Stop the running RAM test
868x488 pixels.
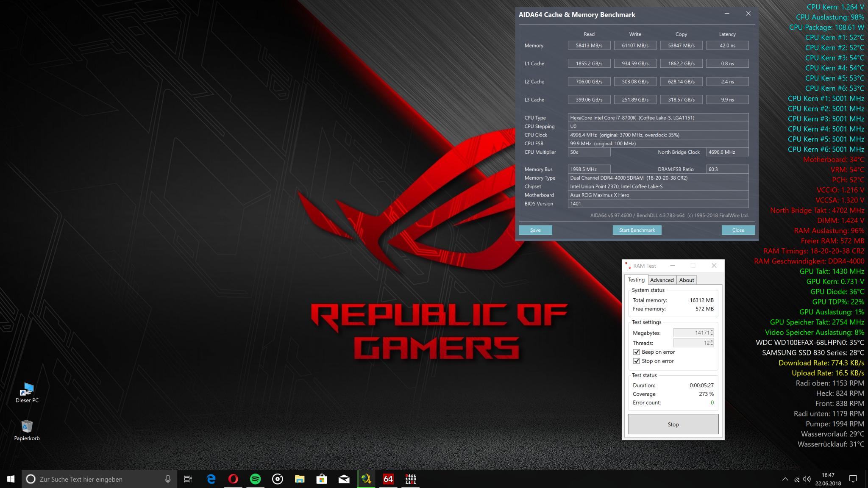point(673,424)
